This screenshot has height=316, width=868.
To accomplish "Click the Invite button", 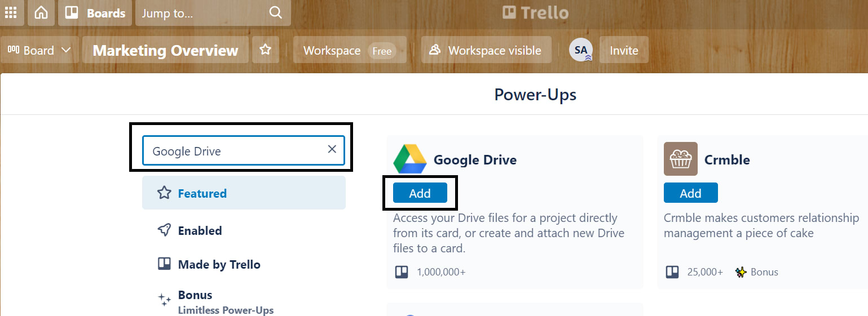I will [x=624, y=50].
